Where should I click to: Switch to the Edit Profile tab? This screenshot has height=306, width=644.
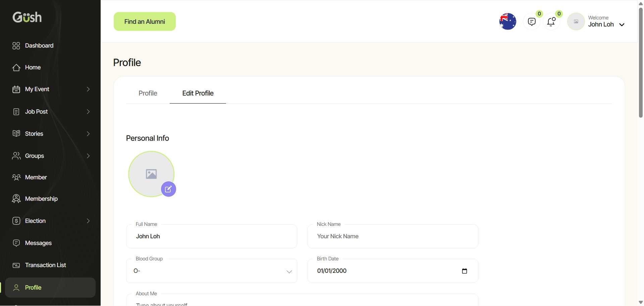point(198,93)
